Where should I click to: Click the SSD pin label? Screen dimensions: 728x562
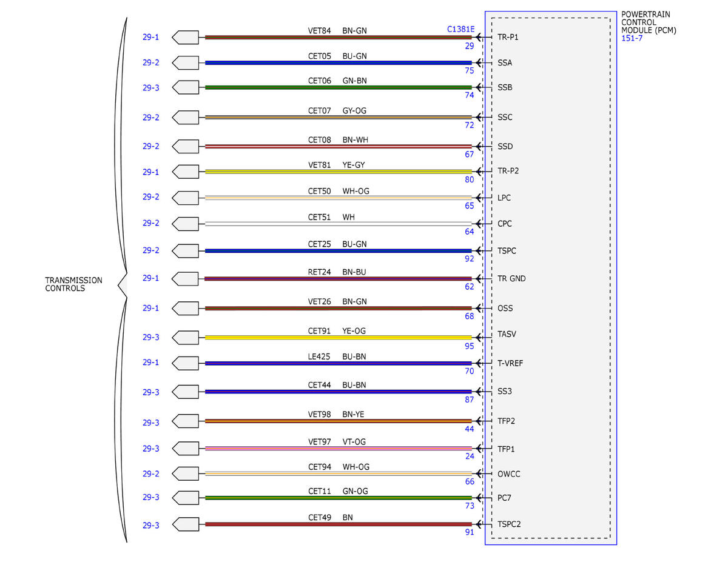click(505, 146)
